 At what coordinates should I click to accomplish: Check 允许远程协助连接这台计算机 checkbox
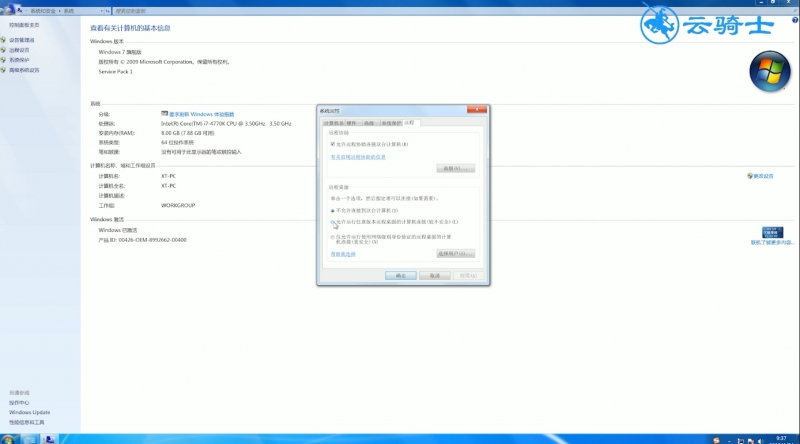[333, 144]
